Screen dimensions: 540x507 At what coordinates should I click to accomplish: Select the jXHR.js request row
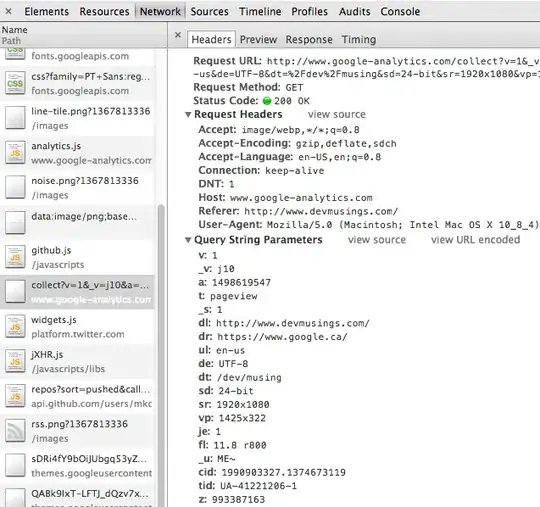click(x=77, y=362)
